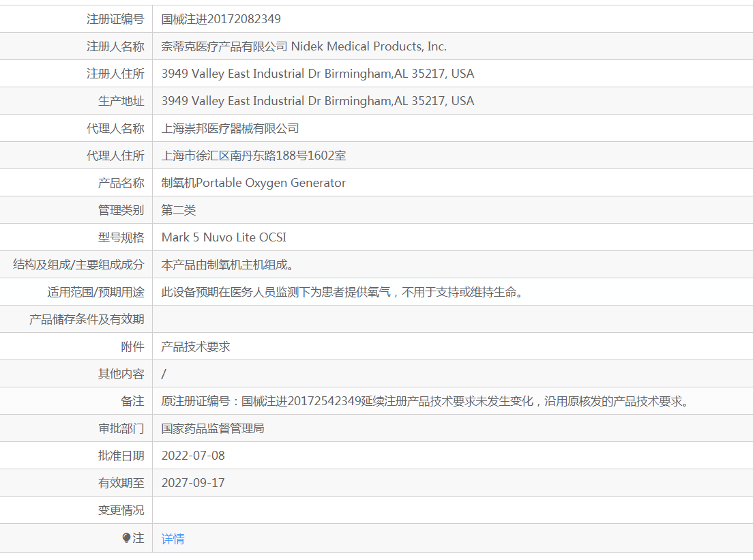The height and width of the screenshot is (560, 753).
Task: Click the 产品名称 label
Action: 121,183
